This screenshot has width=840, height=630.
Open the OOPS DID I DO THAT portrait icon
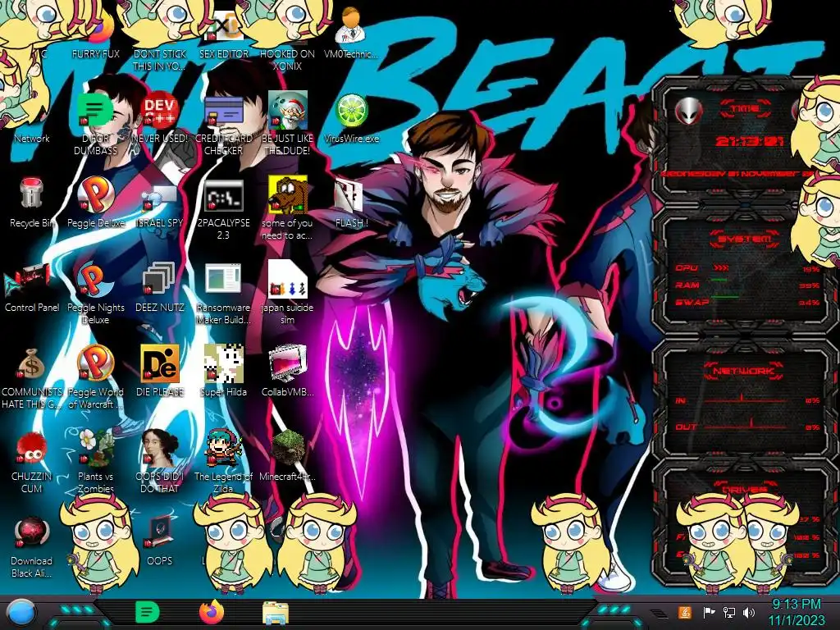159,461
